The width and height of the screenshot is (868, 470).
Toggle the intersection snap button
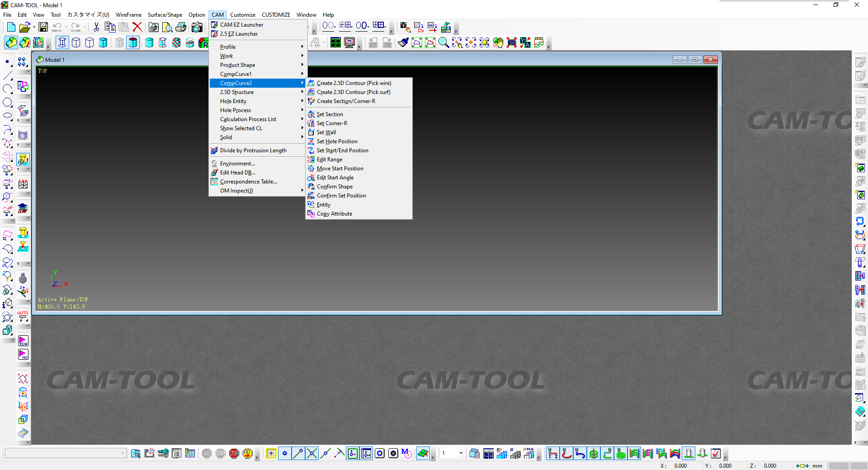point(312,453)
